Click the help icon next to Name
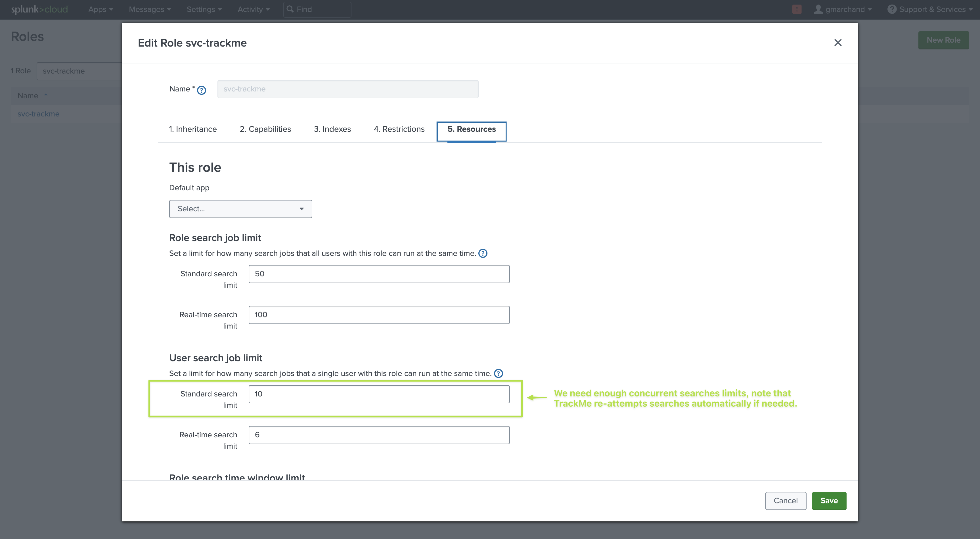This screenshot has height=539, width=980. pos(202,90)
